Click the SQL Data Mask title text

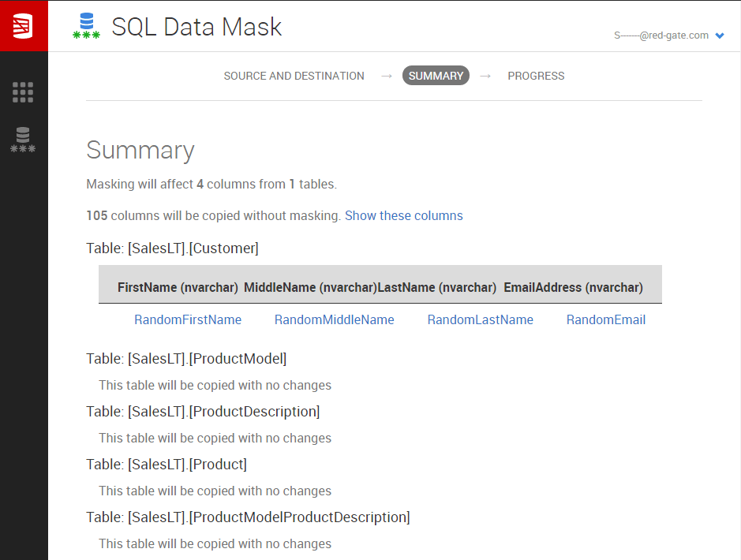[196, 27]
